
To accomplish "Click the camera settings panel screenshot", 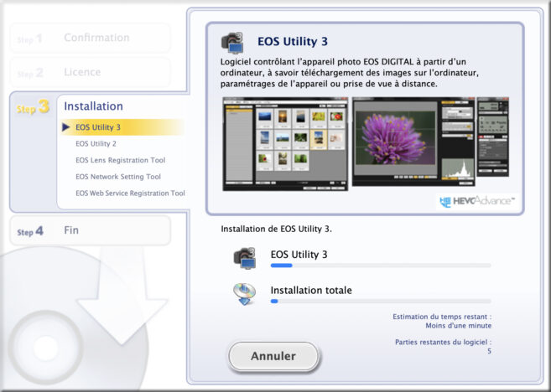I will click(492, 137).
